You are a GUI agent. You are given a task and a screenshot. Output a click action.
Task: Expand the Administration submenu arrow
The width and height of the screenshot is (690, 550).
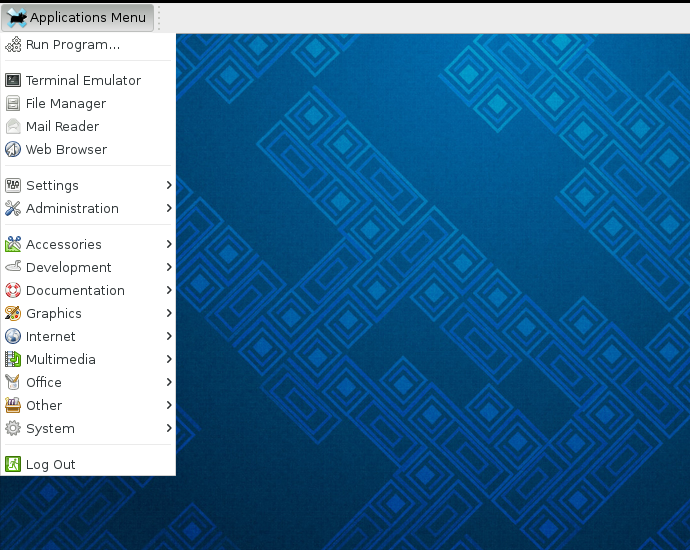coord(169,208)
